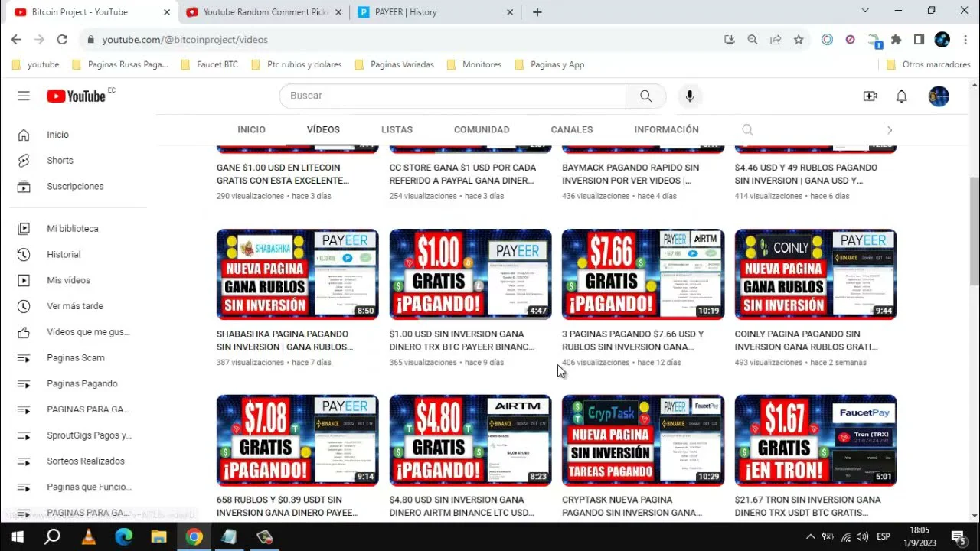Image resolution: width=980 pixels, height=551 pixels.
Task: Click the voice search microphone icon
Action: pyautogui.click(x=689, y=96)
